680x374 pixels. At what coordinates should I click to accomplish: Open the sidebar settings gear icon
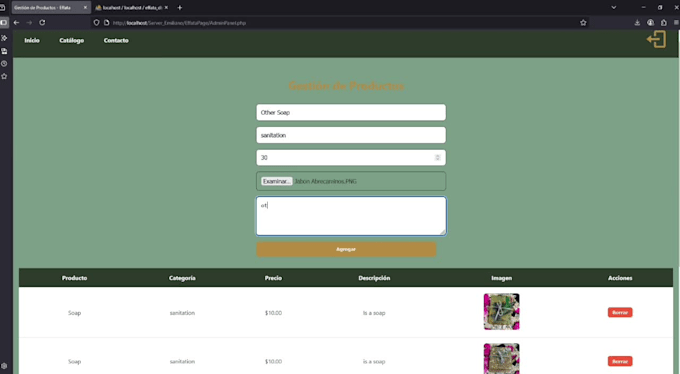4,366
